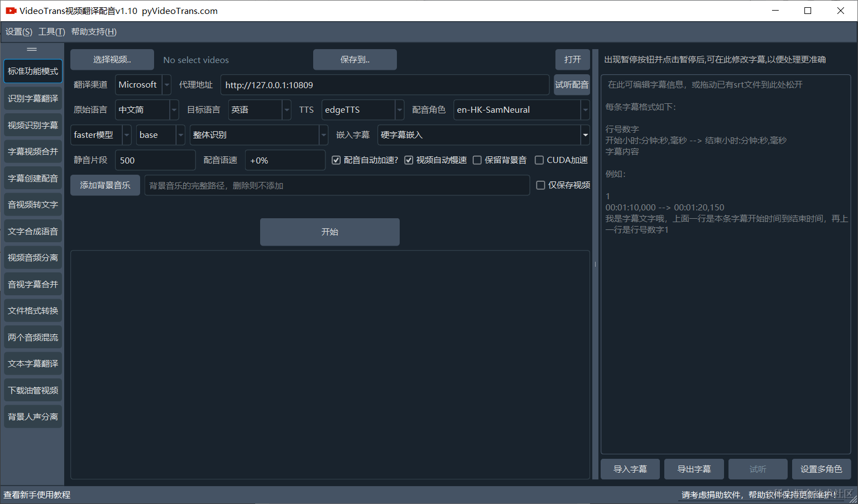Open the 字幕视频合并 sidebar tool
The width and height of the screenshot is (858, 504).
tap(33, 151)
